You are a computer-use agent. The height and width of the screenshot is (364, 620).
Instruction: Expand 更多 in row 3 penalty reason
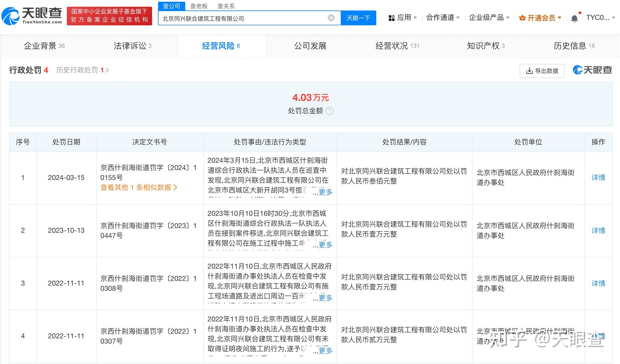[325, 297]
